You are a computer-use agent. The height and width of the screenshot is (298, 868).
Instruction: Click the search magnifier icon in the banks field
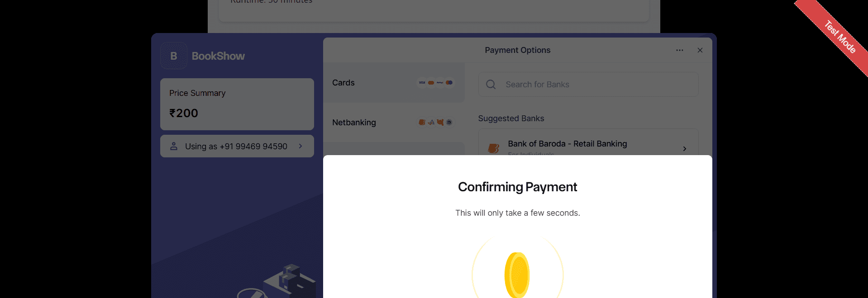(491, 85)
